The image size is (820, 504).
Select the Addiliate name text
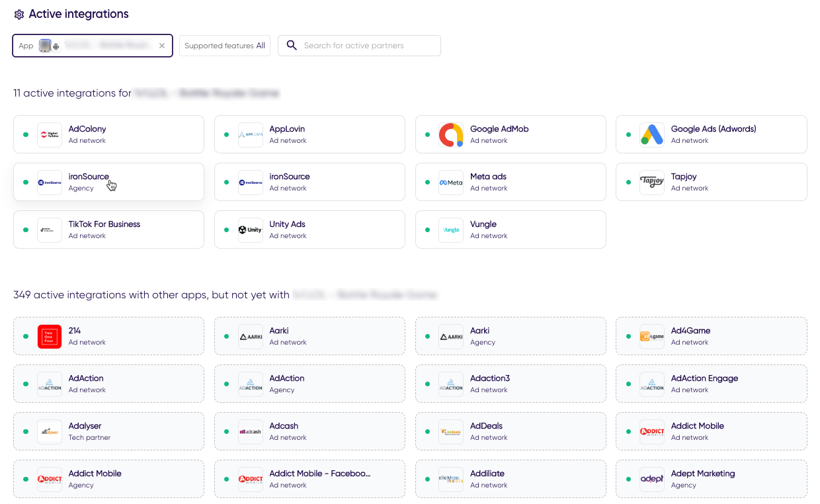pyautogui.click(x=487, y=474)
